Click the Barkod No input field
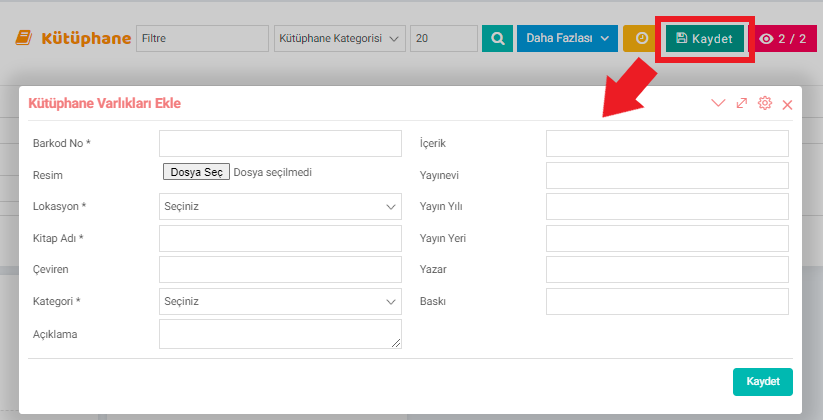 [280, 143]
